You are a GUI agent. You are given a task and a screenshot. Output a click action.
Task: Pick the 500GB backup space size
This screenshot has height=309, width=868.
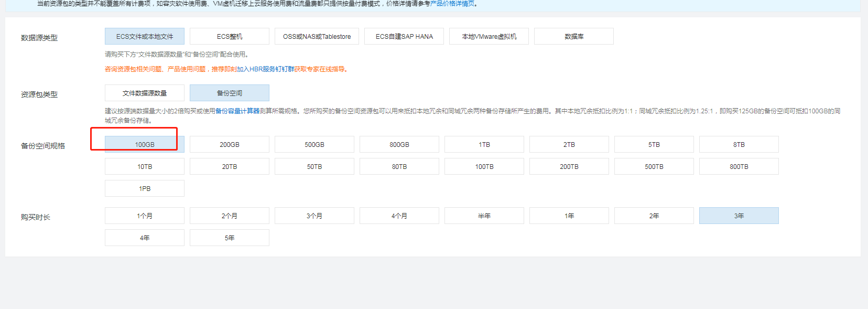pos(314,144)
